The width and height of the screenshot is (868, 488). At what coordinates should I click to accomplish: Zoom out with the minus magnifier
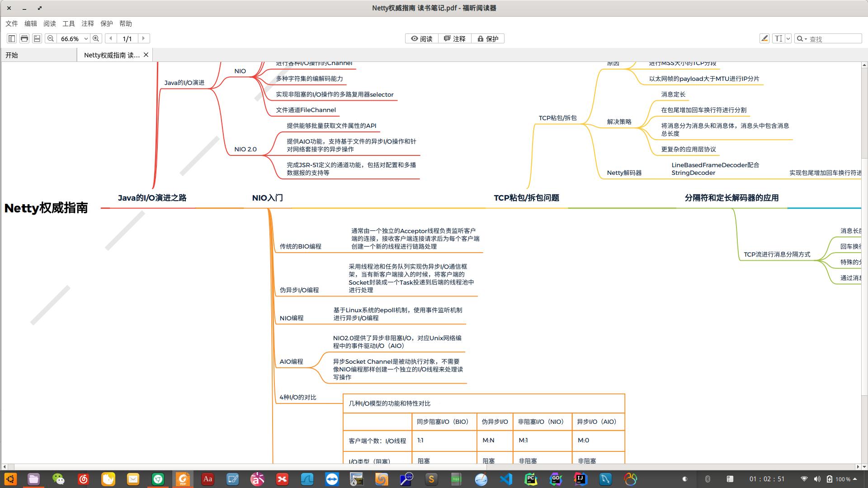point(51,39)
